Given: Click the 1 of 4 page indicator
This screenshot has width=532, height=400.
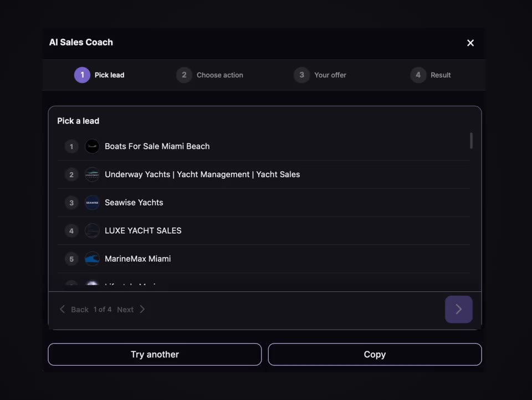Looking at the screenshot, I should click(x=103, y=309).
